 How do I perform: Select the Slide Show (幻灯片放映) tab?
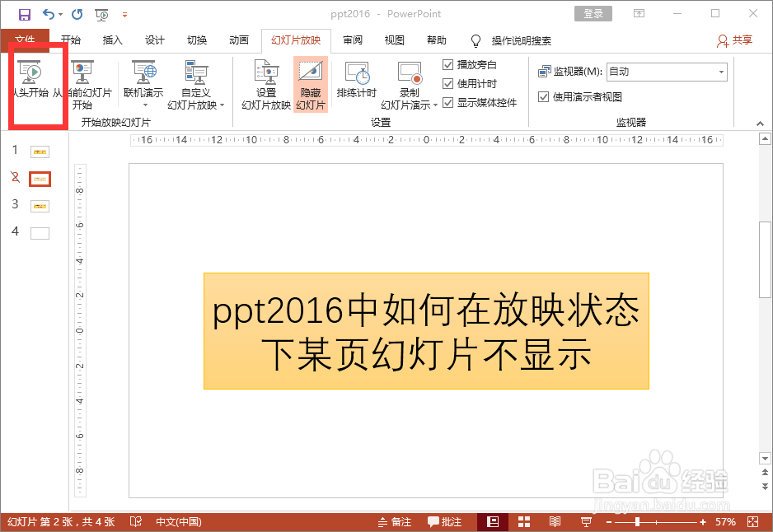pos(296,40)
